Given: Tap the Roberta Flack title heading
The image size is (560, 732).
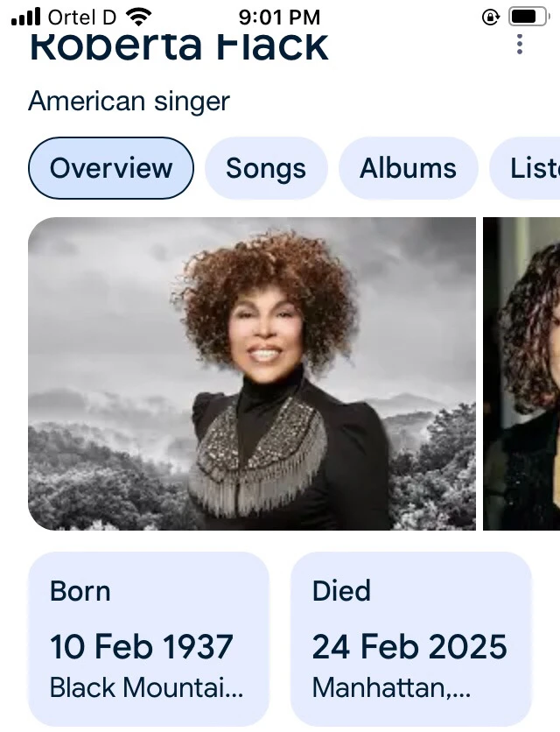Looking at the screenshot, I should point(179,46).
